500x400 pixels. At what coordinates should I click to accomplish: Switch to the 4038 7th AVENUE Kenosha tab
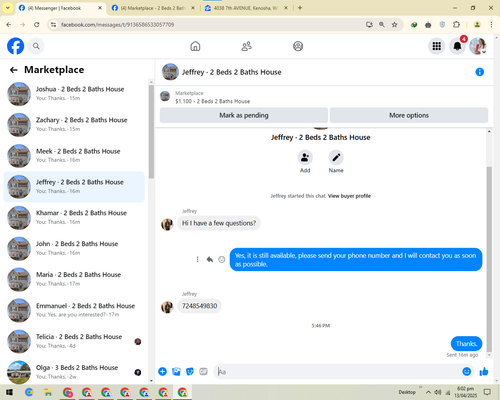[246, 8]
